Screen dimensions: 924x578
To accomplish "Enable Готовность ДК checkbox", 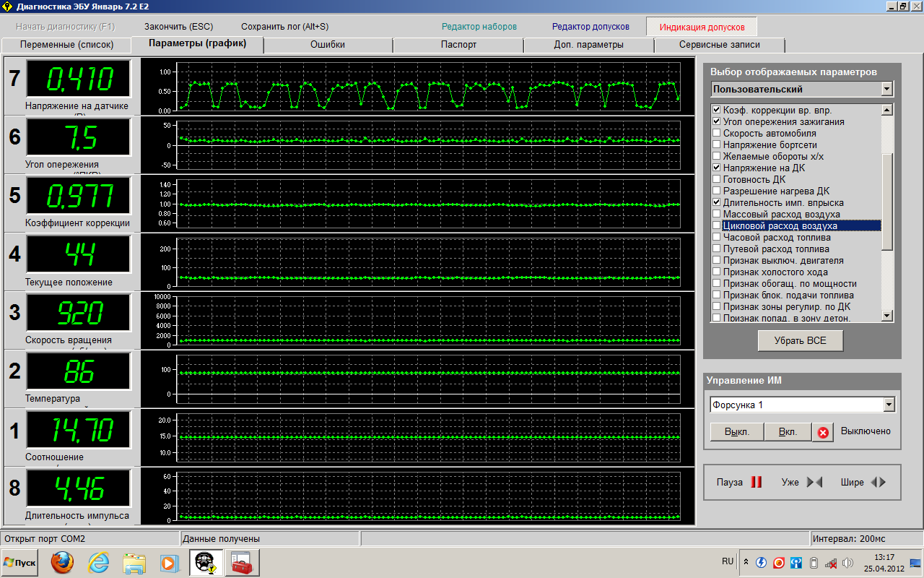I will click(x=716, y=179).
